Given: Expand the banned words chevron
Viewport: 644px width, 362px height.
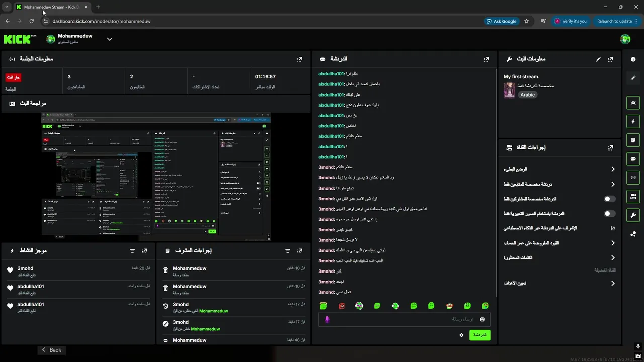Looking at the screenshot, I should [613, 258].
